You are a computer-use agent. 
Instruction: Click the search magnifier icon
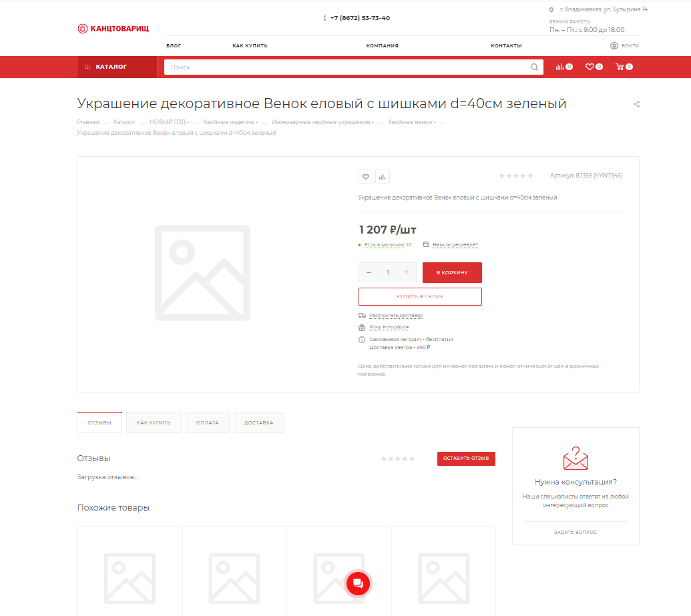[534, 67]
